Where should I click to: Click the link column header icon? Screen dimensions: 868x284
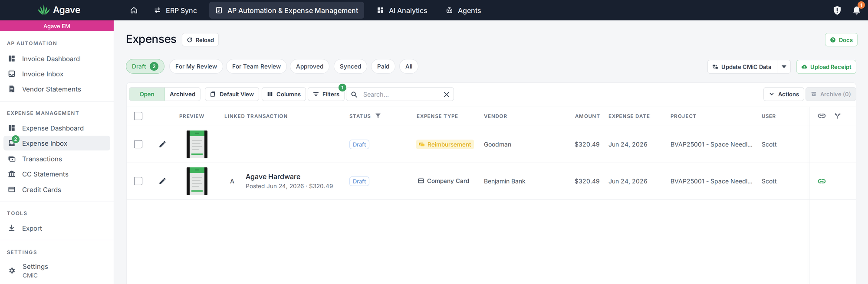(x=822, y=116)
